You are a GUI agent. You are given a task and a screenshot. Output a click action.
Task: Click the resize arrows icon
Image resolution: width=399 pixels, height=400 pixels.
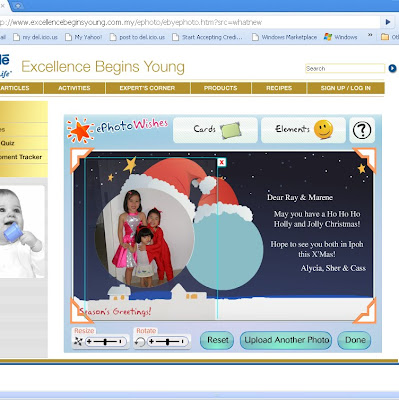78,342
